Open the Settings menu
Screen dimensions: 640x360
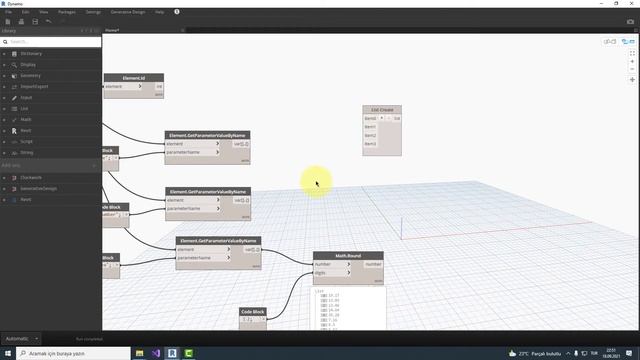click(93, 12)
